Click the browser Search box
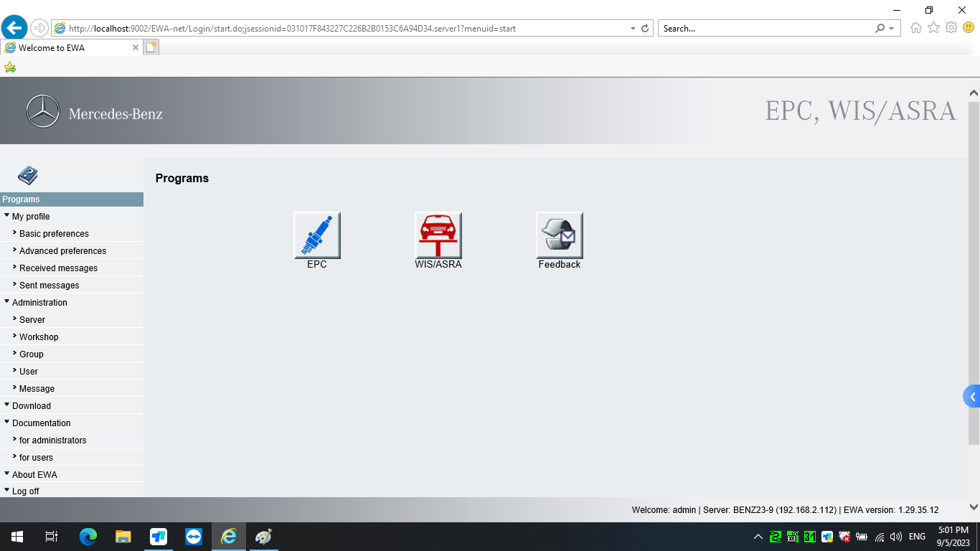Screen dimensions: 980x551 [x=766, y=29]
